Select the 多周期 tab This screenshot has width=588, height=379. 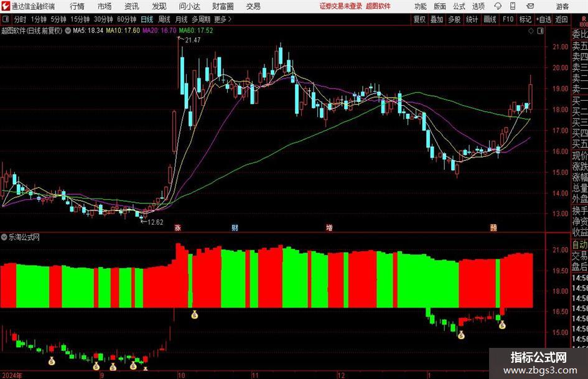tap(201, 19)
